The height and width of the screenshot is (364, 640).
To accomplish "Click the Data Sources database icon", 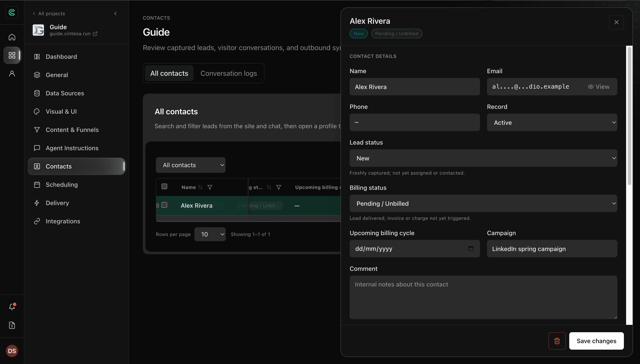I will coord(37,93).
